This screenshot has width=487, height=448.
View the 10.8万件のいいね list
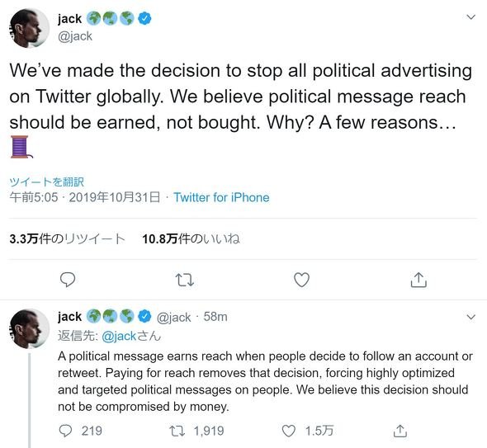191,238
